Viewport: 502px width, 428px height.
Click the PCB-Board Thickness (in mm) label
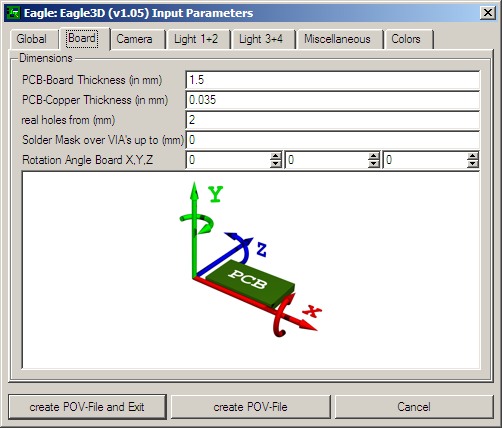tap(92, 80)
